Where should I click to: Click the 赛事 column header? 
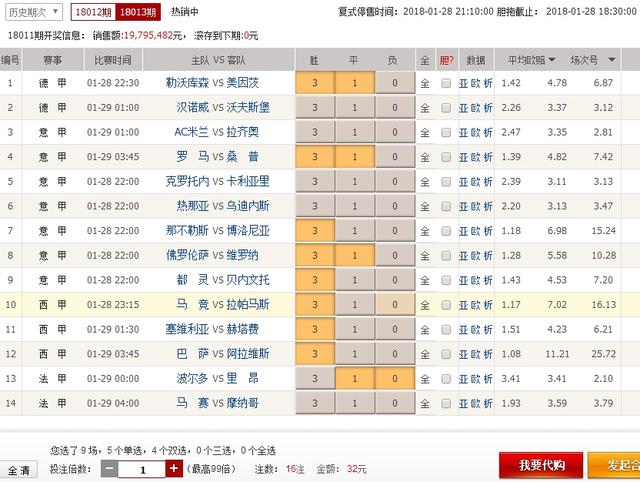point(52,60)
